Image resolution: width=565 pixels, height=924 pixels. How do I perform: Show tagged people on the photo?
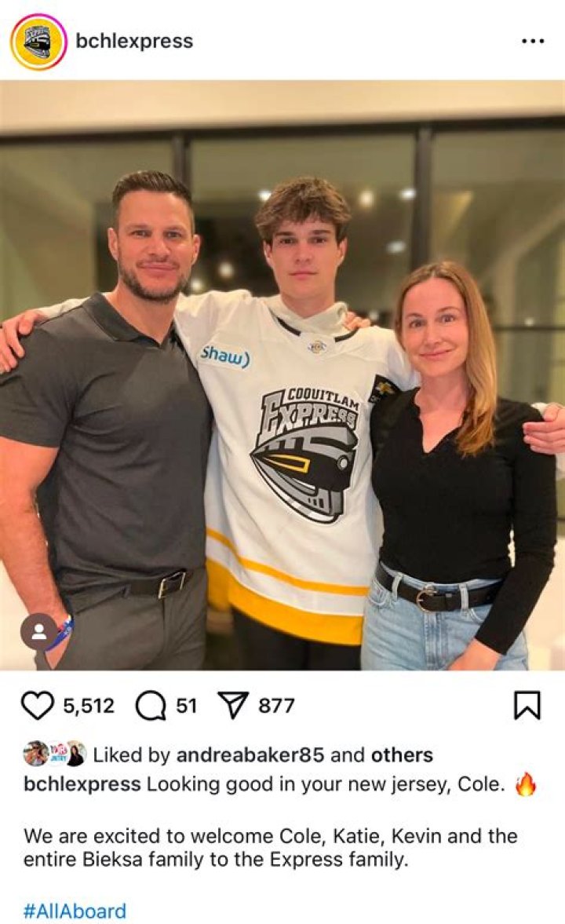tap(38, 631)
